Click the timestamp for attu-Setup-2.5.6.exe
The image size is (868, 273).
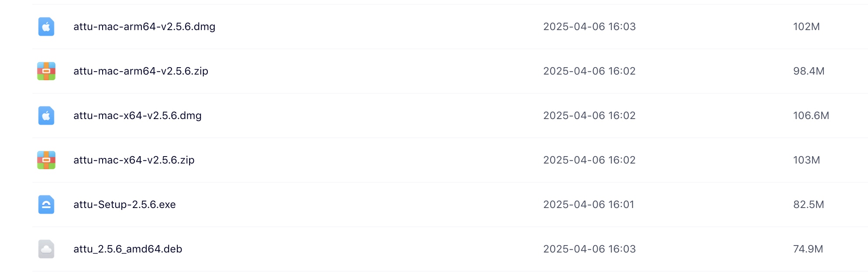[589, 204]
